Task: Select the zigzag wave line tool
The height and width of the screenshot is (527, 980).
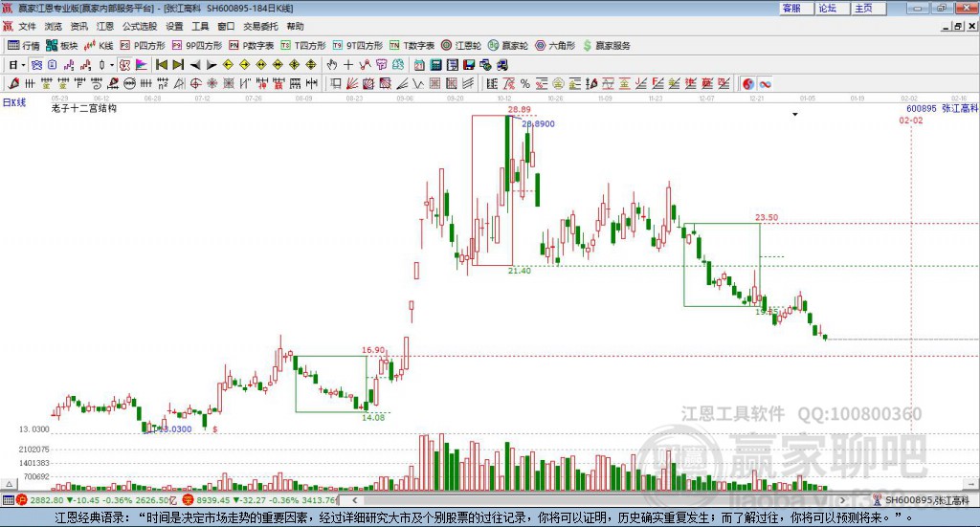Action: 418,83
